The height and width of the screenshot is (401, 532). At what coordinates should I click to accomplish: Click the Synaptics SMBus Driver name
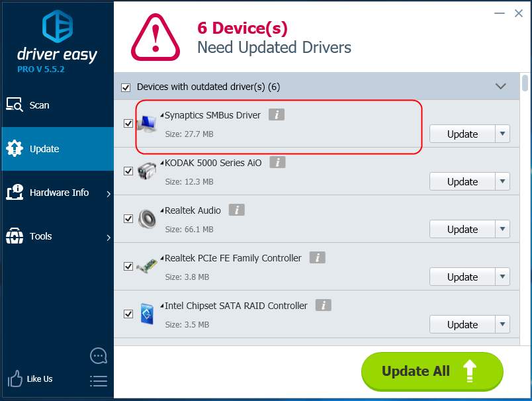point(212,115)
